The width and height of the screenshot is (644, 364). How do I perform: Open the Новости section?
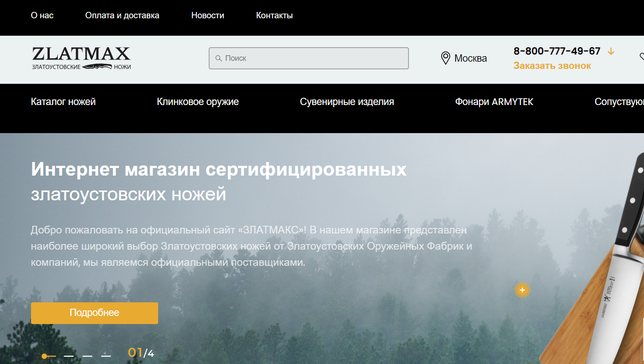(207, 15)
